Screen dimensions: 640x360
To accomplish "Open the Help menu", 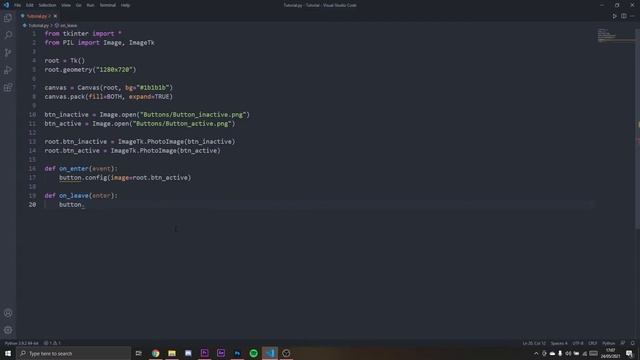I will click(125, 5).
